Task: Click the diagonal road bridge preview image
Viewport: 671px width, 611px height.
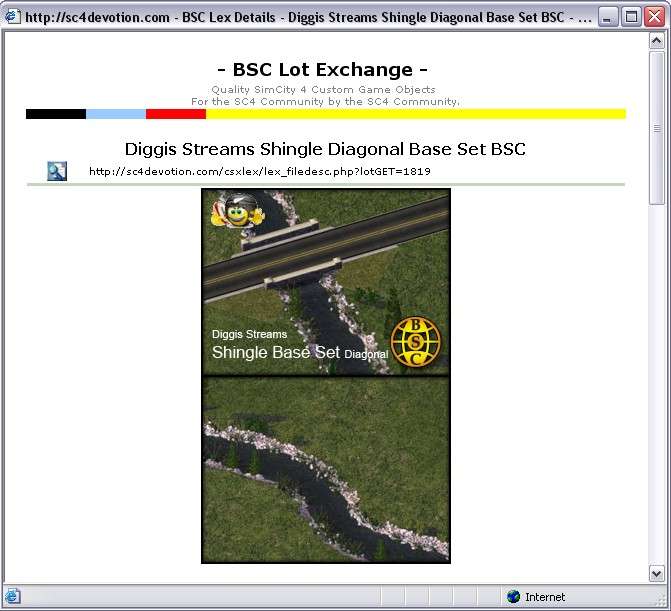Action: click(x=326, y=282)
